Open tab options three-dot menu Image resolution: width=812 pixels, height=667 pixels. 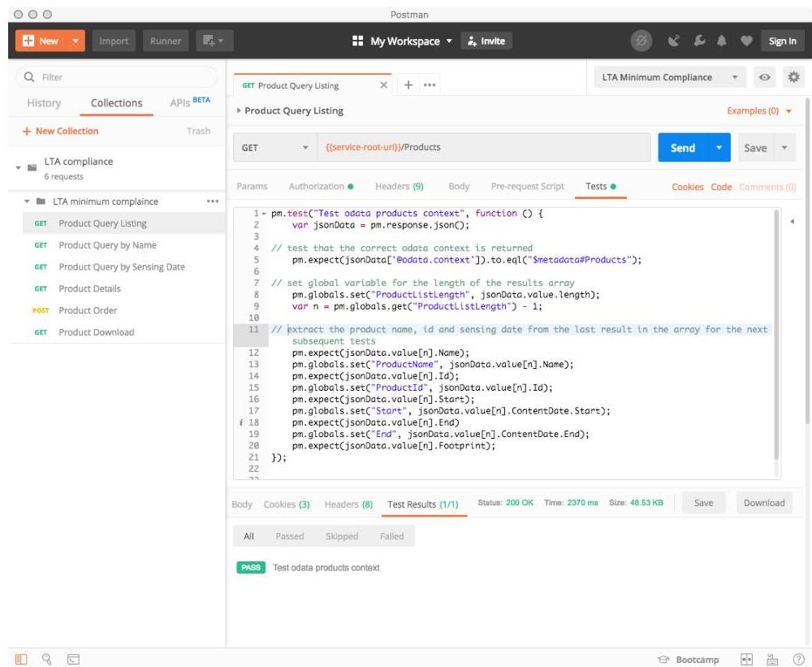pyautogui.click(x=430, y=85)
